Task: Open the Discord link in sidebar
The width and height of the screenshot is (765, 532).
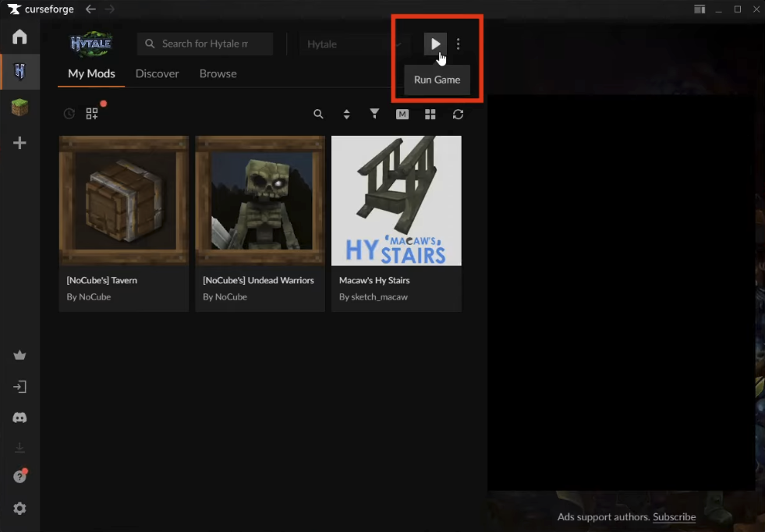Action: (x=19, y=418)
